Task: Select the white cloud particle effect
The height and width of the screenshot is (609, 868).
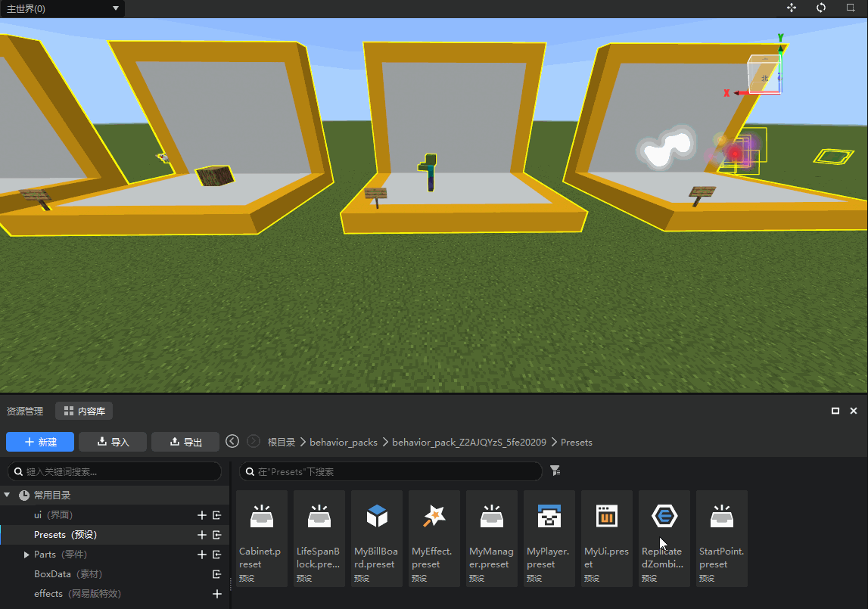Action: click(666, 148)
